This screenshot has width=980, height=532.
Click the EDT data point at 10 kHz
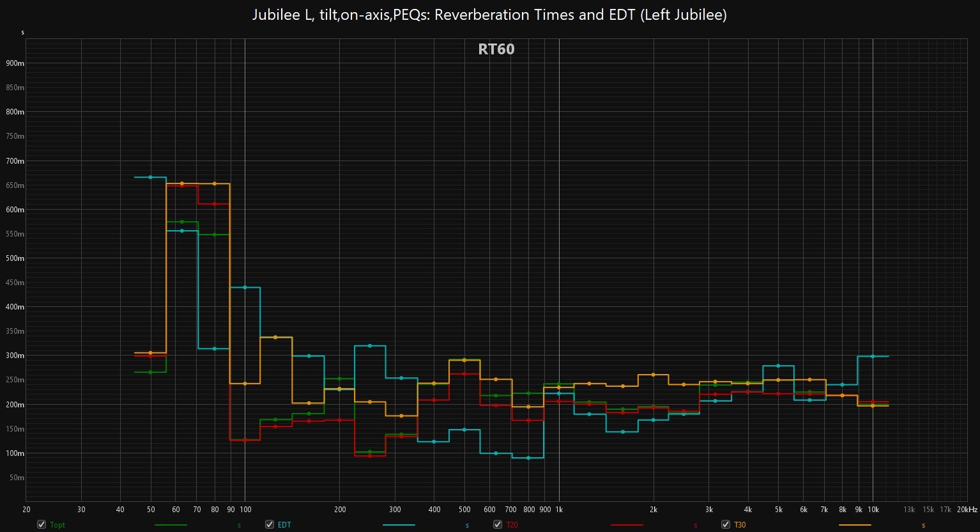coord(873,356)
